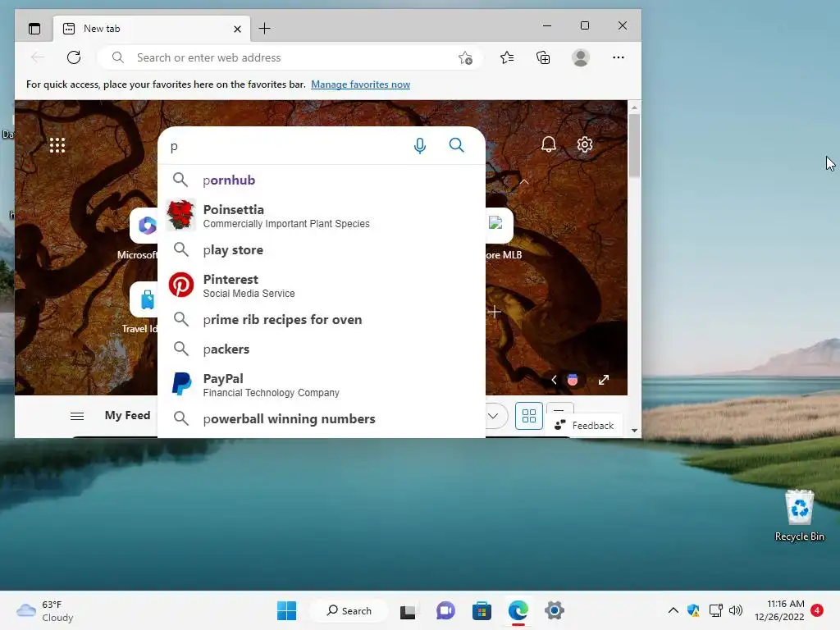The width and height of the screenshot is (840, 630).
Task: Add this page to favorites star icon
Action: coord(465,57)
